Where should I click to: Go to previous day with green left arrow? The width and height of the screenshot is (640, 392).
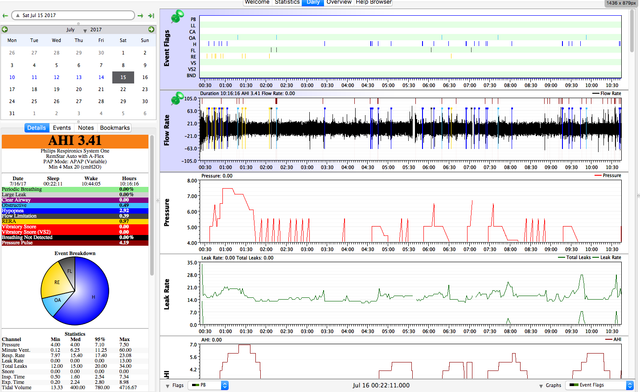point(5,16)
